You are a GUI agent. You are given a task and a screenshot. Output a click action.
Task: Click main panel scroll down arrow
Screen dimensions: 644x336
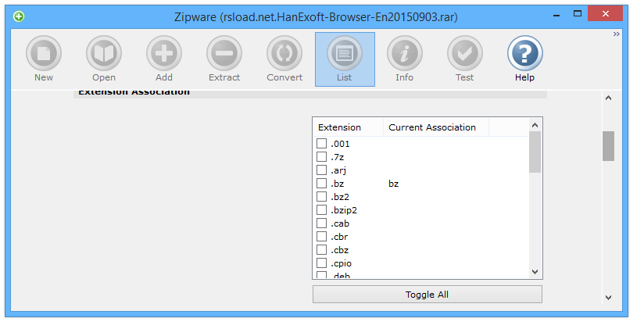(x=608, y=298)
